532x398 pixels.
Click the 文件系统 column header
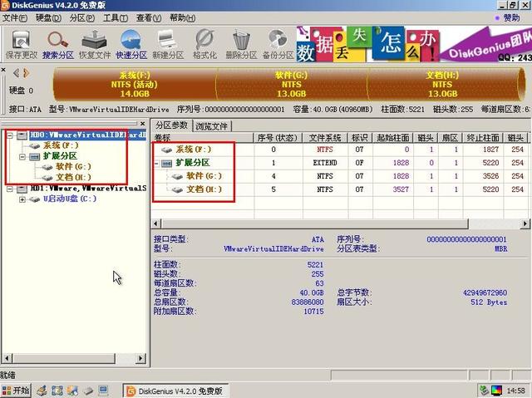click(325, 138)
